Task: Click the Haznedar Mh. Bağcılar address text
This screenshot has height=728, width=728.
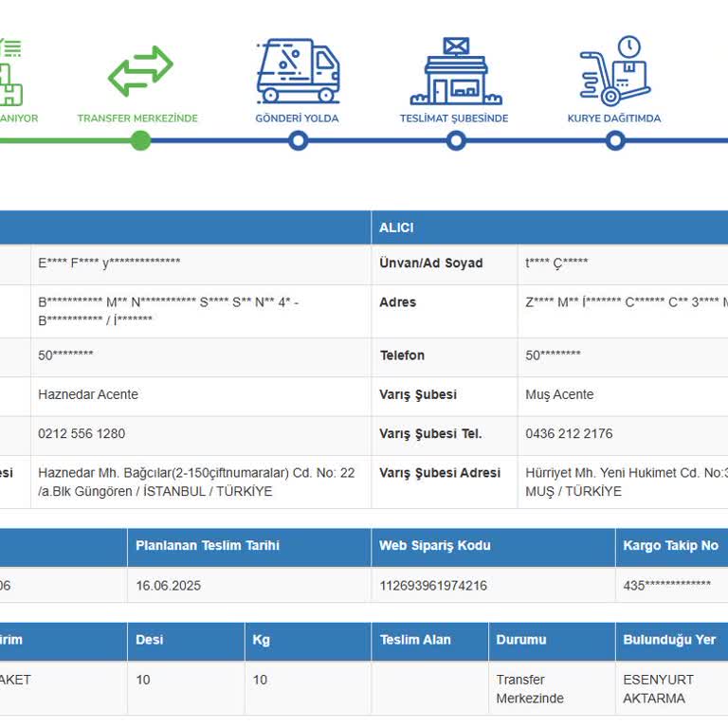Action: (x=196, y=482)
